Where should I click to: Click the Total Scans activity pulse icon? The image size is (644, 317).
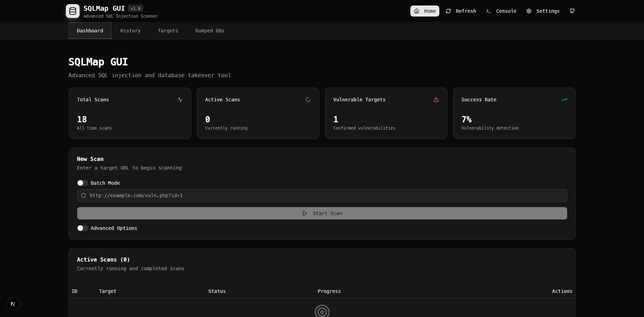[180, 100]
